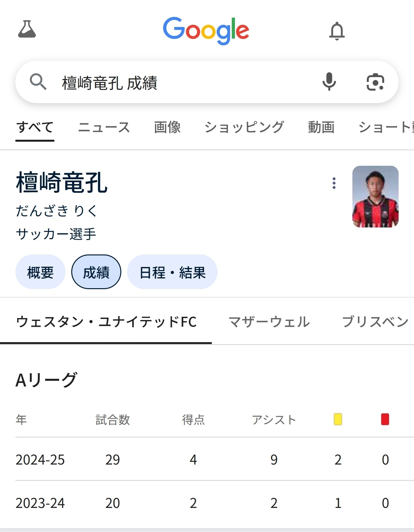Select ウェスタン・ユナイテッドFC team tab

(x=106, y=322)
